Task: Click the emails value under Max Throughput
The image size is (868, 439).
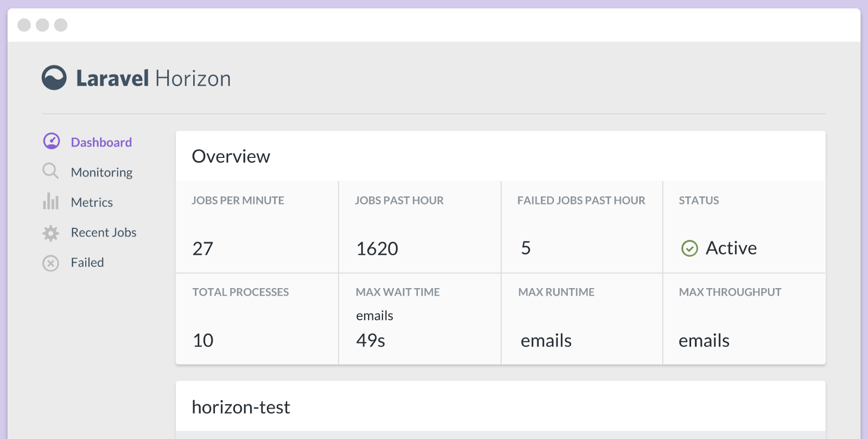Action: point(704,341)
